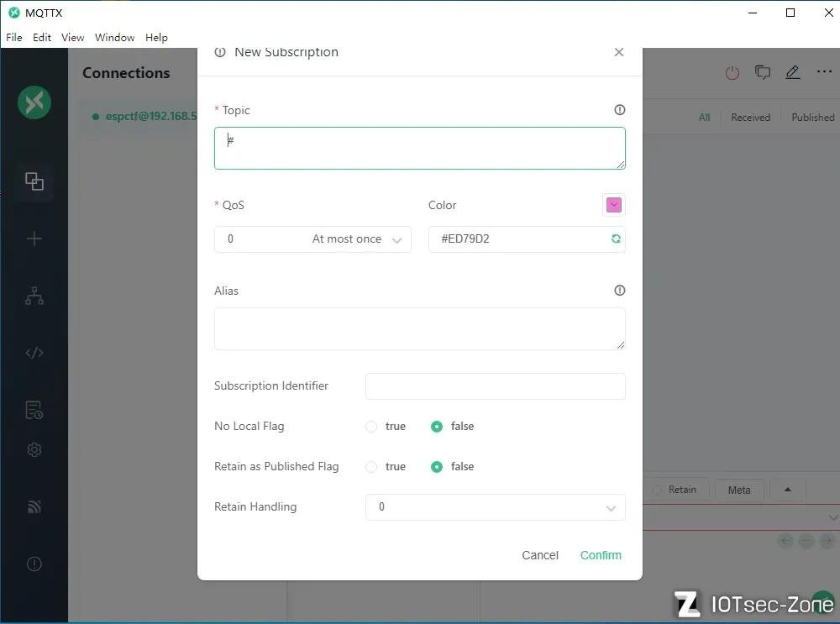Screen dimensions: 840x624
Task: Click the Meta button
Action: (739, 490)
